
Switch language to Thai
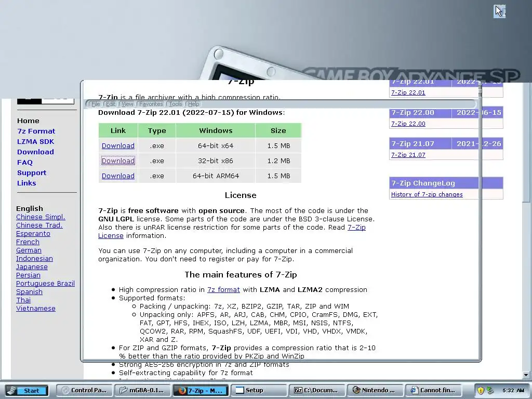[x=23, y=300]
